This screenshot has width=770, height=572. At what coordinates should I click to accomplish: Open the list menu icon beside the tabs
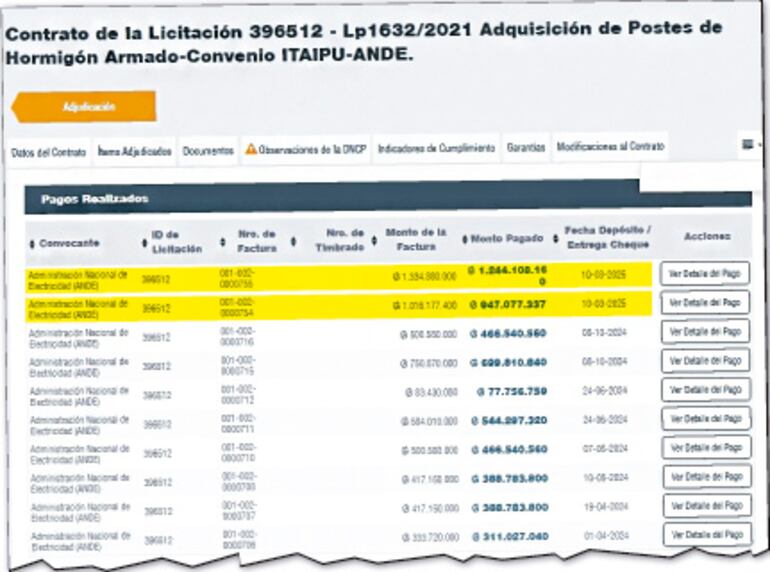pos(748,145)
